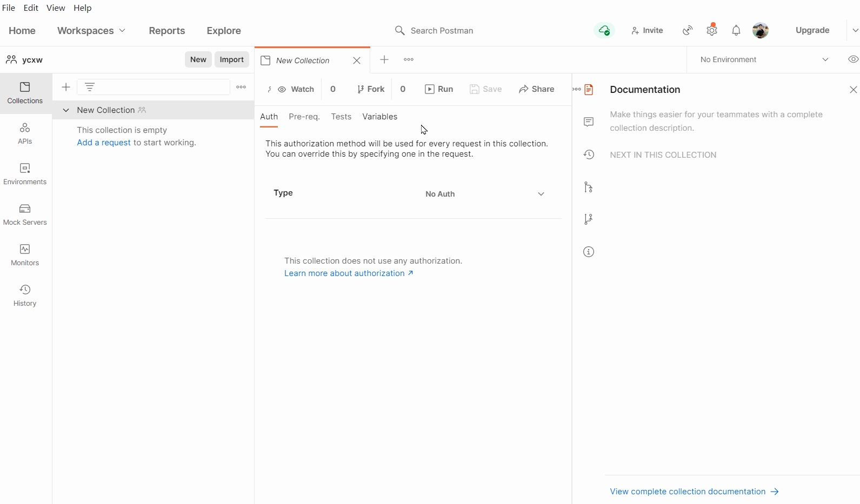Expand the Workspaces dropdown
This screenshot has height=504, width=860.
pyautogui.click(x=91, y=31)
